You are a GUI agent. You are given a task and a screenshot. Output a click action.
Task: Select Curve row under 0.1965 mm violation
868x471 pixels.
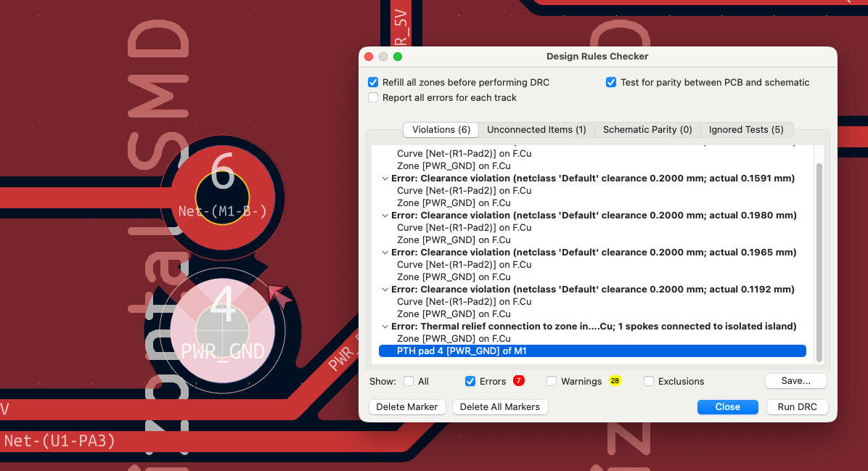point(592,265)
